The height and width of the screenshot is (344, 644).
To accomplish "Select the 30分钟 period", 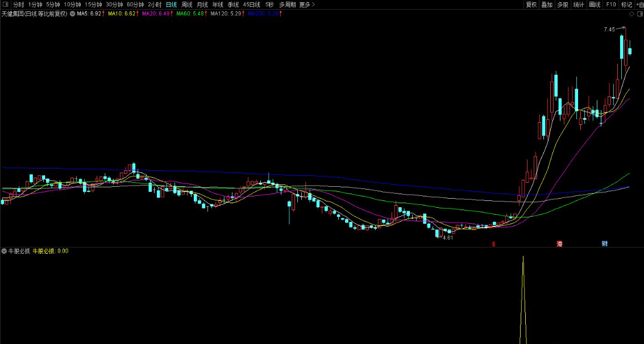I will (114, 5).
